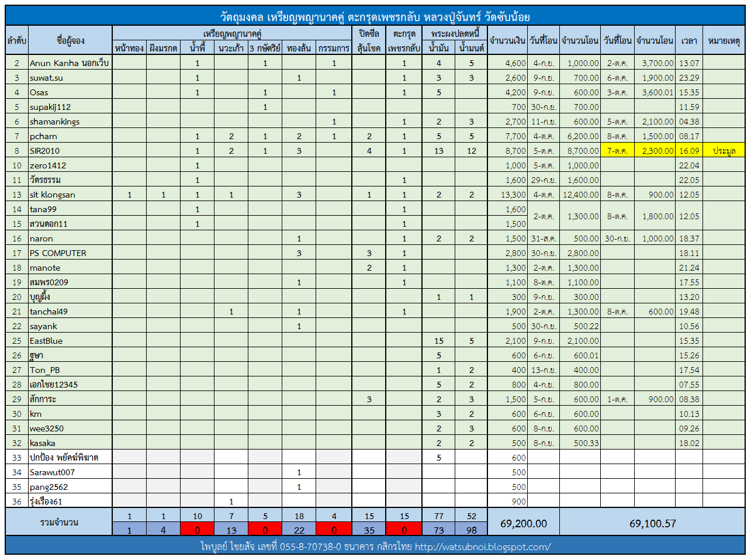Click the น้ำมัน sub-header
Screen dimensions: 751x560
pos(438,48)
